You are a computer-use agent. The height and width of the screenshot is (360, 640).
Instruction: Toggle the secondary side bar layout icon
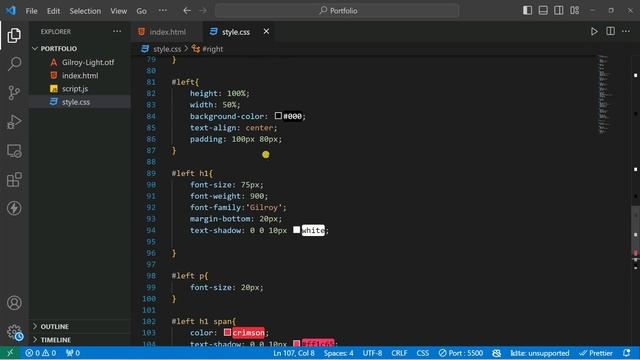558,11
